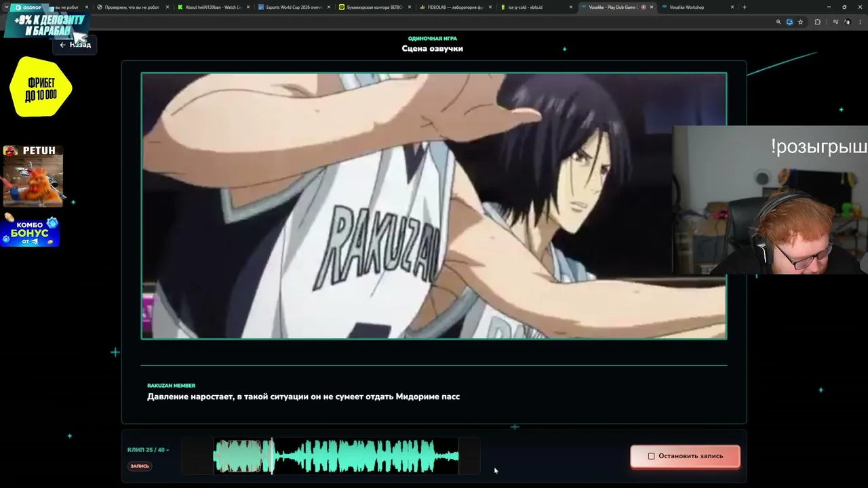Close the Букмекерская контора BETBOOM tab
868x488 pixels.
409,7
